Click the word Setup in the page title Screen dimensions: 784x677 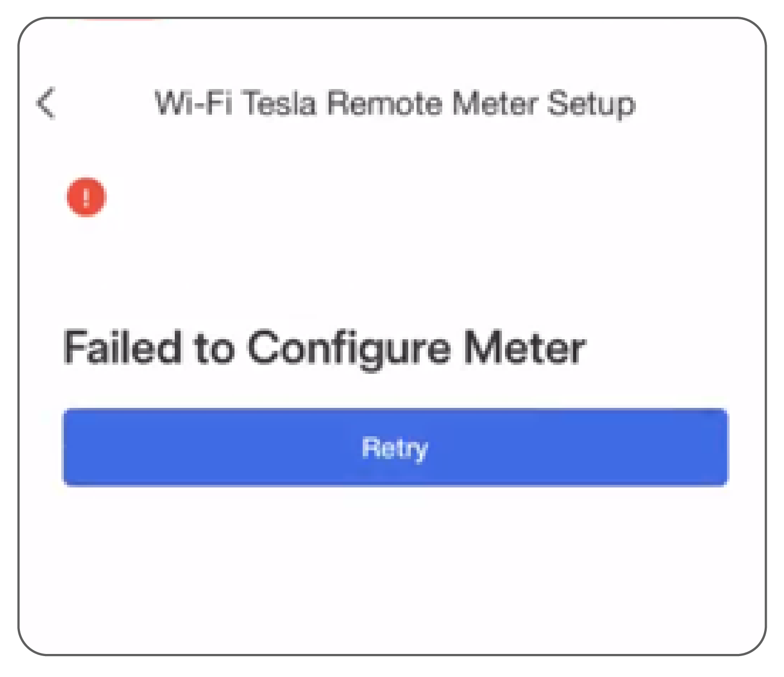[591, 105]
